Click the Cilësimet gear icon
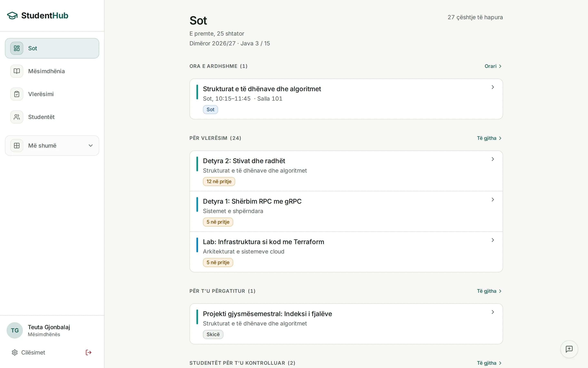Viewport: 588px width, 368px height. (x=15, y=352)
